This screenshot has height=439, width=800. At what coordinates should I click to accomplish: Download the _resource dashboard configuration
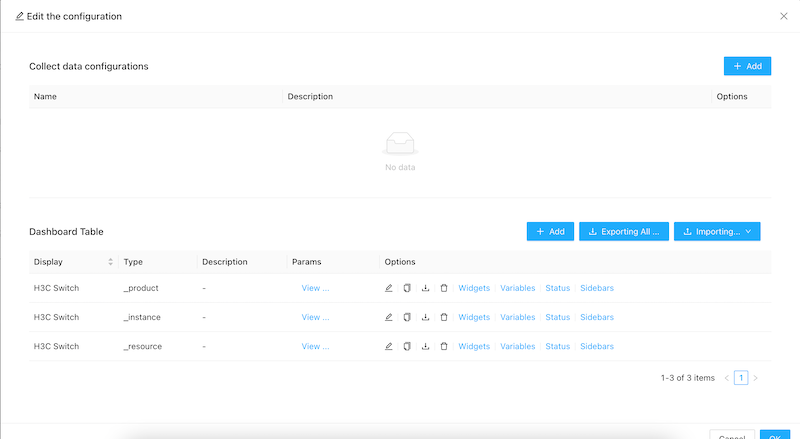tap(425, 346)
